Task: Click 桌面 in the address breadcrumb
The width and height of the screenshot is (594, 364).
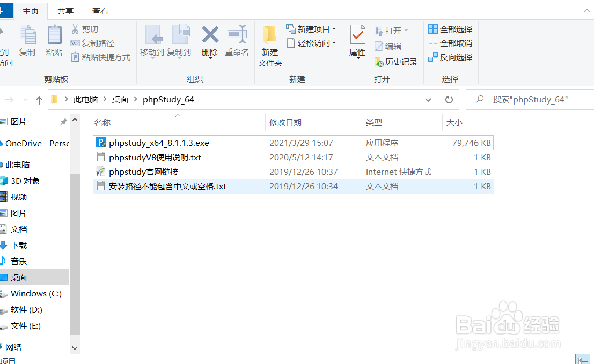Action: 120,100
